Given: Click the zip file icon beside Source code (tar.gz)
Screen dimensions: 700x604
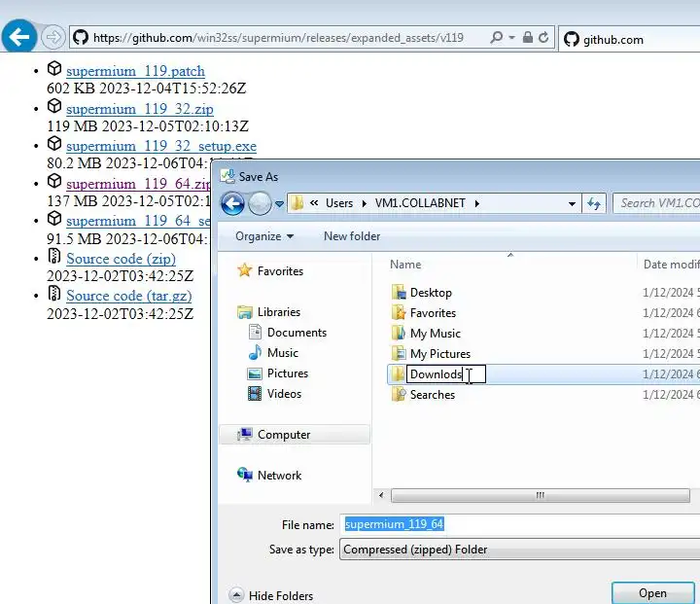Looking at the screenshot, I should coord(54,293).
